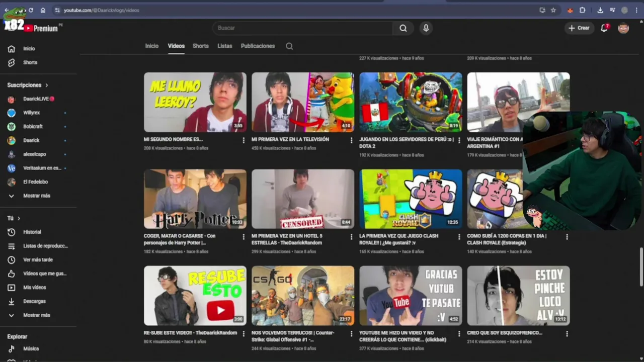Image resolution: width=644 pixels, height=362 pixels.
Task: Reload the page in browser
Action: click(31, 10)
